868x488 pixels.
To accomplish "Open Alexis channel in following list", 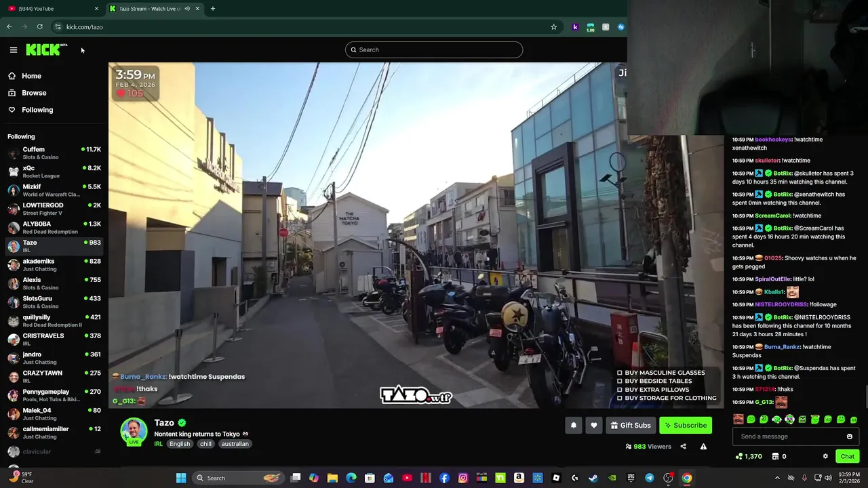I will tap(54, 283).
